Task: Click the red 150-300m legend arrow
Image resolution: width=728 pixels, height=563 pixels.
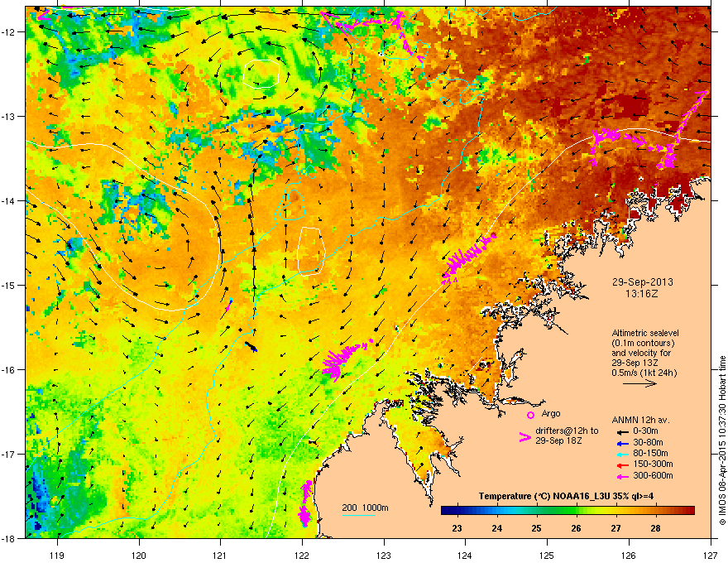Action: pyautogui.click(x=622, y=465)
